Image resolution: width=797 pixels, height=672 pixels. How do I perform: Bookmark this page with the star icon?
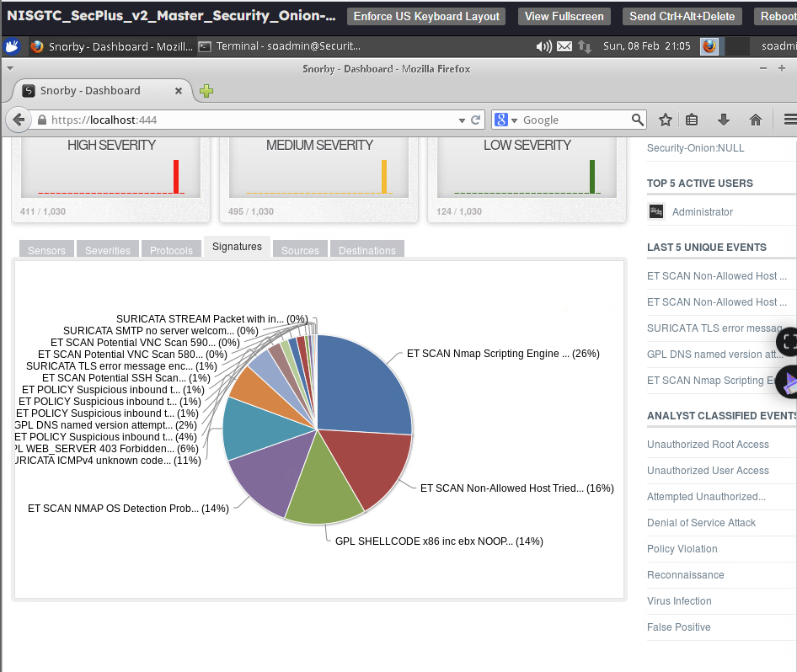coord(666,120)
